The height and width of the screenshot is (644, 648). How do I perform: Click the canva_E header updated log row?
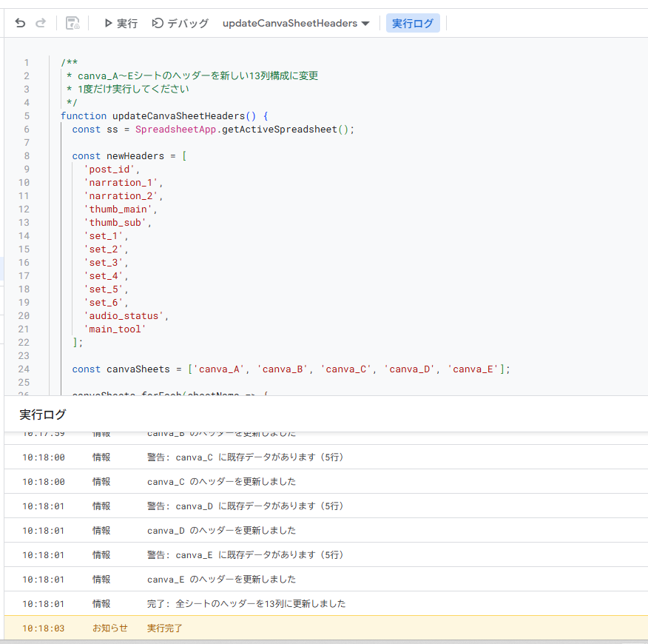coord(221,580)
